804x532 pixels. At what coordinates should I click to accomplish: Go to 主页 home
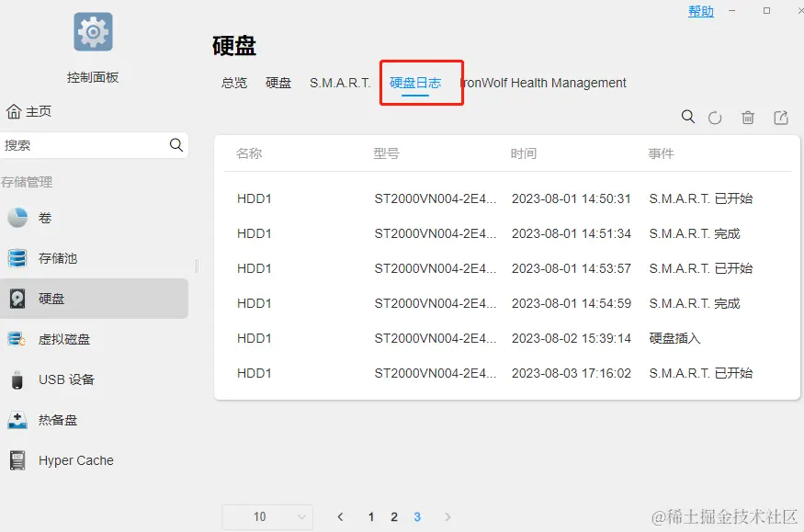click(x=39, y=111)
